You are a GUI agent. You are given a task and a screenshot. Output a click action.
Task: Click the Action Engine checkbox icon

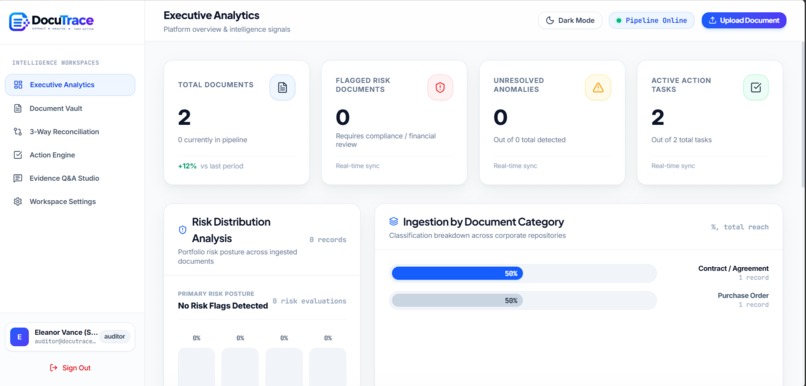(18, 155)
